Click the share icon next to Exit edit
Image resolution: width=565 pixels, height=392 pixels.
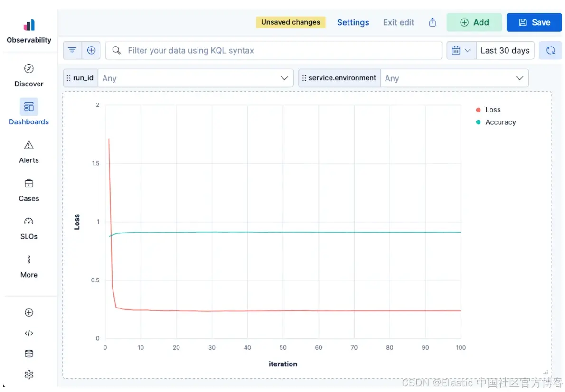tap(433, 22)
